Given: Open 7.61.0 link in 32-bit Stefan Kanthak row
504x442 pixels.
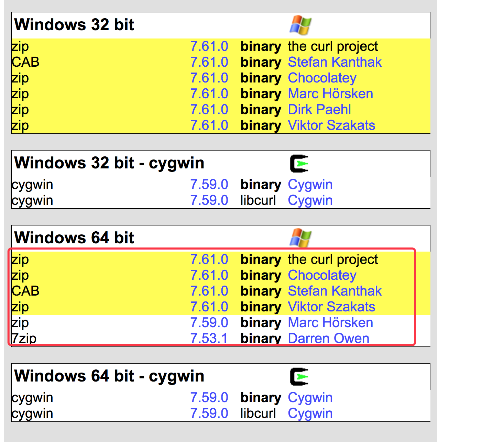Looking at the screenshot, I should coord(209,62).
